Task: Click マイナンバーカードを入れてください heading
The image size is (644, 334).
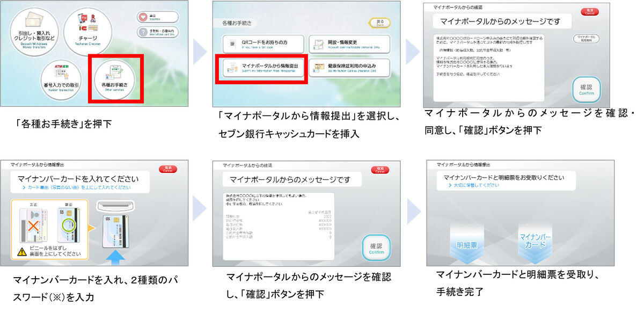Action: (78, 179)
